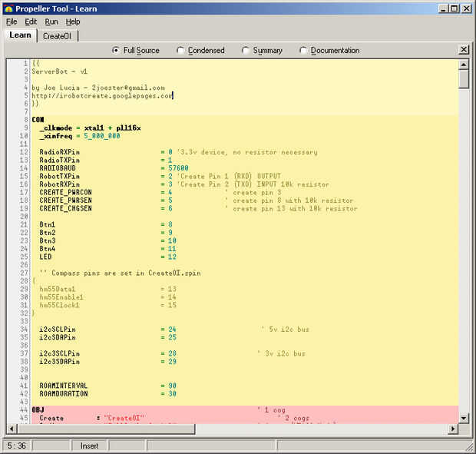Maximize the Propeller Tool window
Image resolution: width=476 pixels, height=454 pixels.
coord(455,8)
